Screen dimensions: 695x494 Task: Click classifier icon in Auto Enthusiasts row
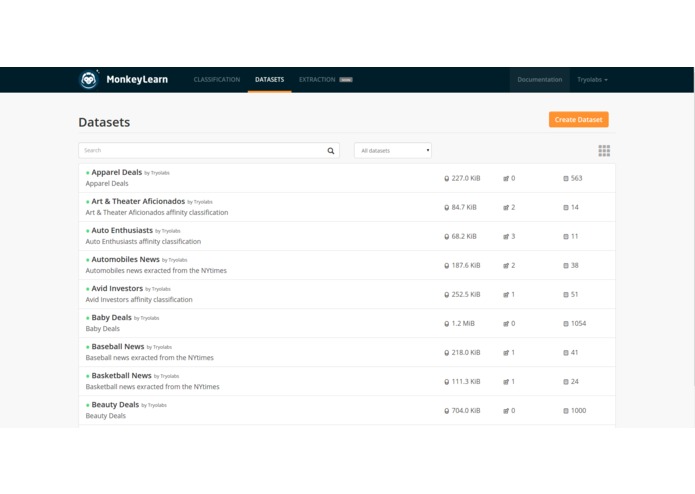506,237
